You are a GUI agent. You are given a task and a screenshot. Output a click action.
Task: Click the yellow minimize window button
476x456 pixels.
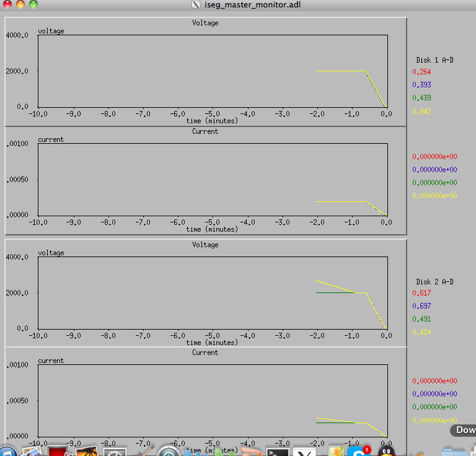20,4
